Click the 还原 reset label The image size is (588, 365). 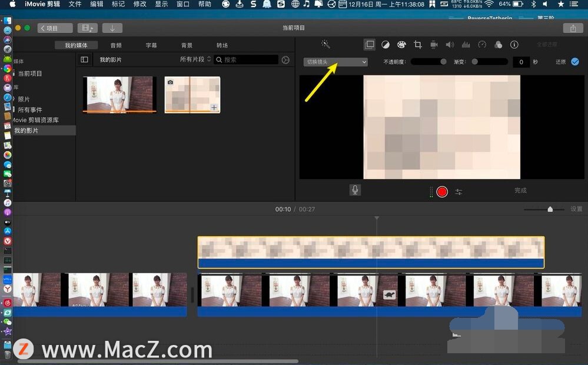pos(560,62)
